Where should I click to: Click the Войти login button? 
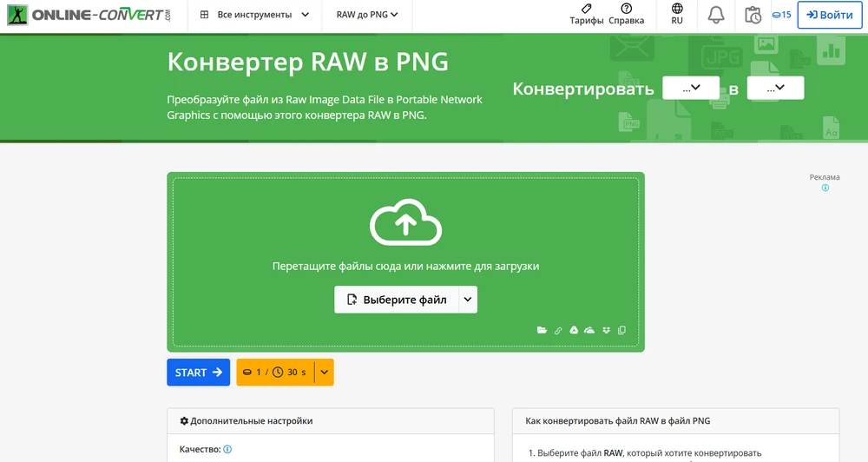pyautogui.click(x=829, y=15)
